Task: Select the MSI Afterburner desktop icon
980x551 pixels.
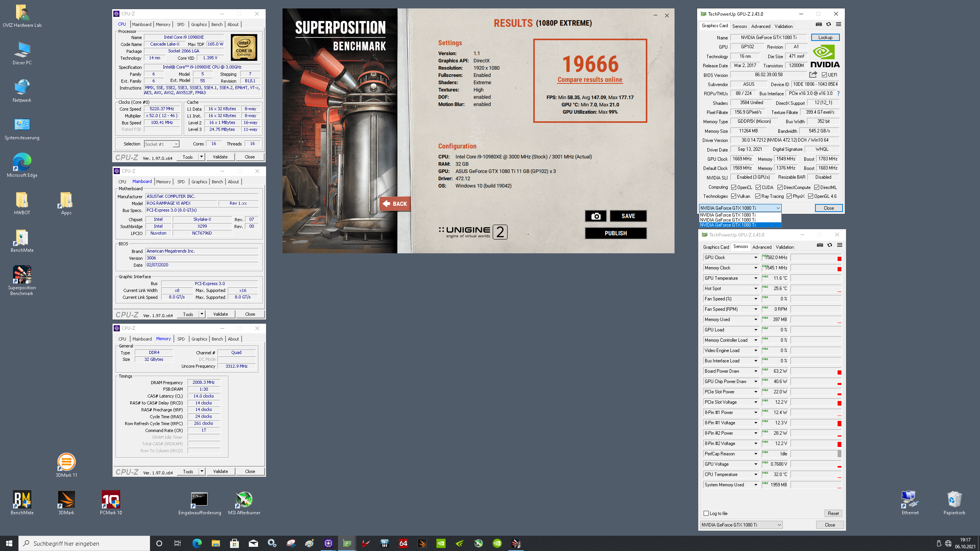Action: coord(244,503)
